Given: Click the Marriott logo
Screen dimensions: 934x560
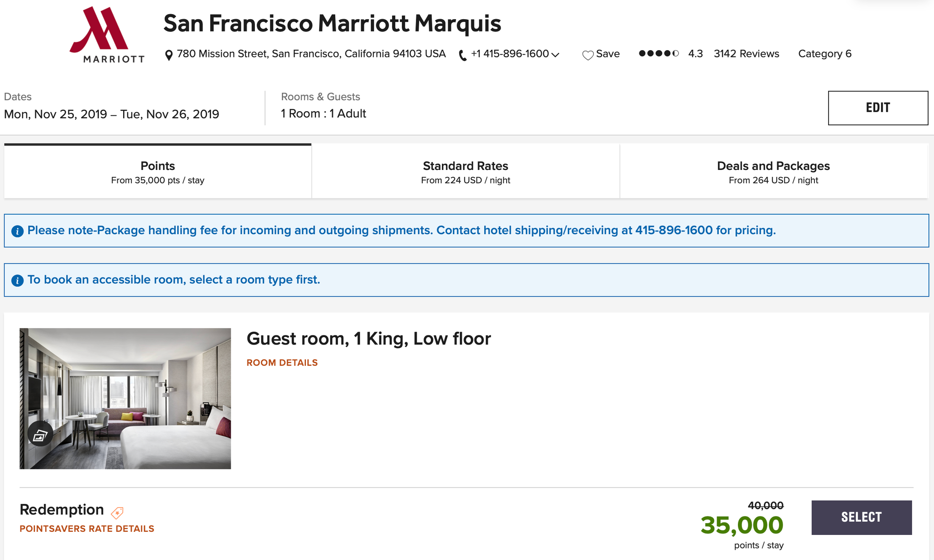Looking at the screenshot, I should (107, 32).
